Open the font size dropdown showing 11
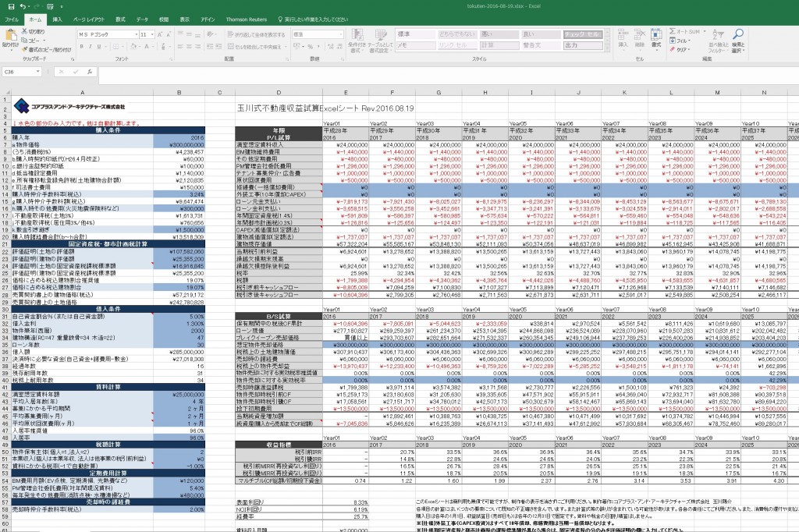 point(152,34)
